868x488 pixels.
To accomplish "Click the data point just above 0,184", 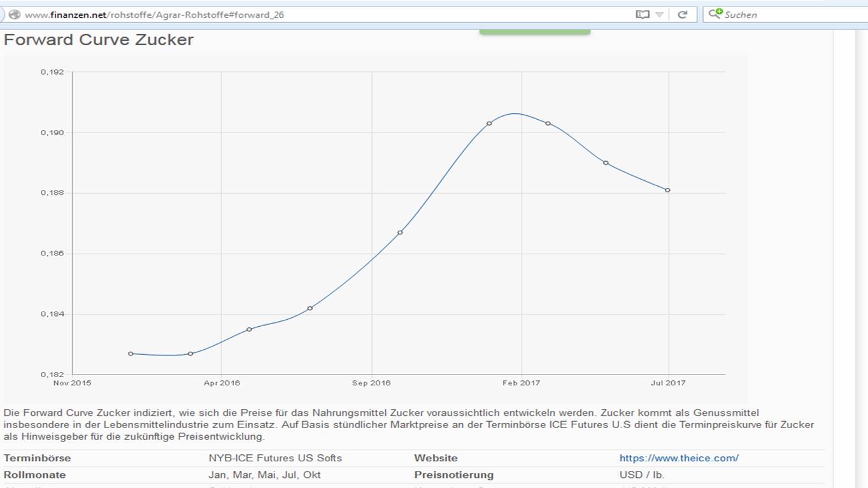I will (x=309, y=308).
